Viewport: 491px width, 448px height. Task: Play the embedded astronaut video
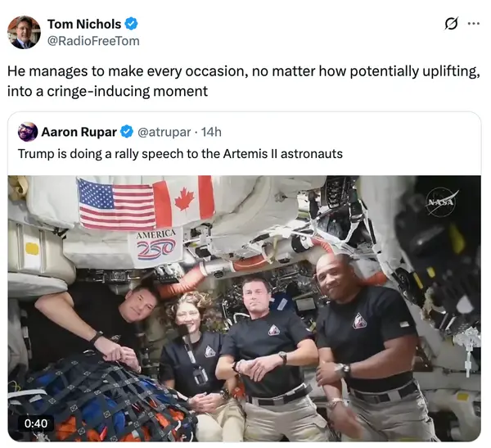244,309
